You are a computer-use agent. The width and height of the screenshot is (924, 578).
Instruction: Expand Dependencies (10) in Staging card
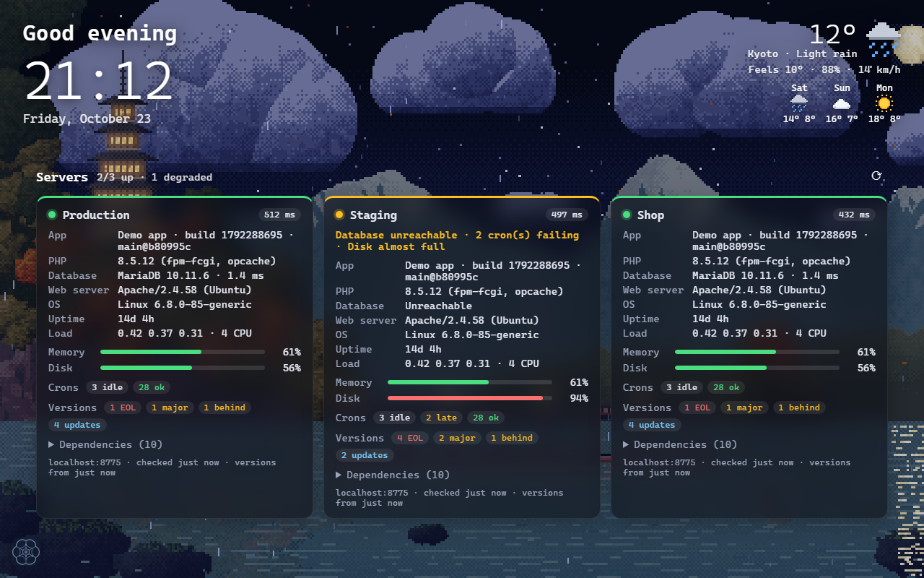click(x=393, y=475)
